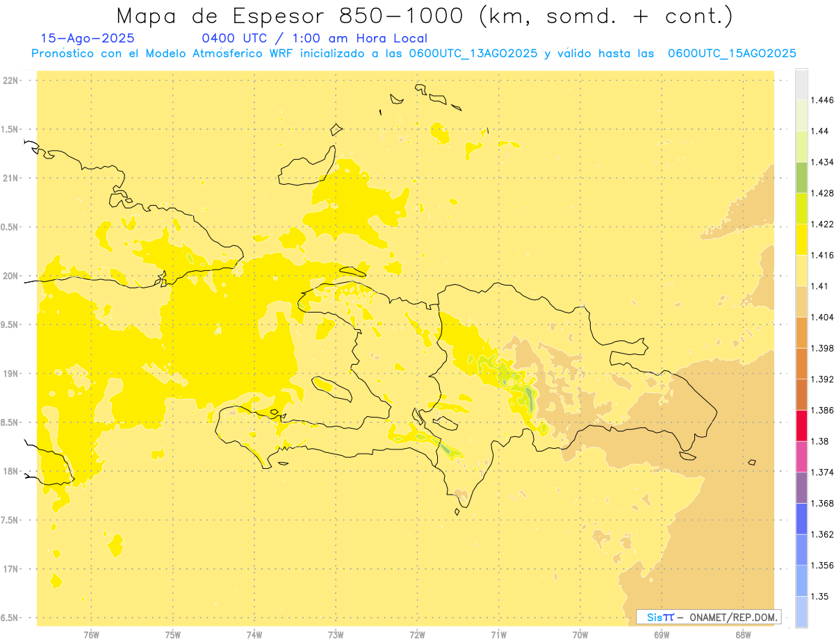The image size is (834, 644).
Task: Click the legend value '1.434'
Action: tap(821, 162)
